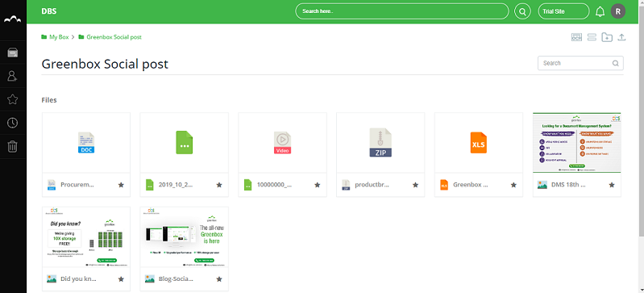
Task: Click the header search magnifier button
Action: (x=522, y=11)
